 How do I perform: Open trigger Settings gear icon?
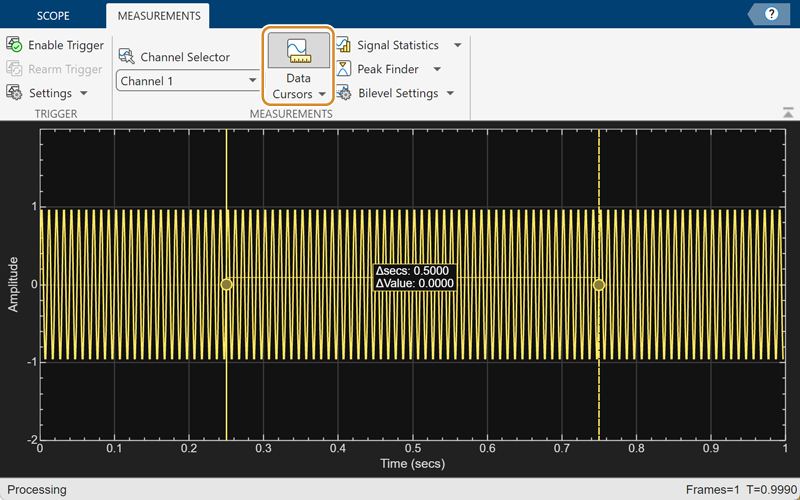(15, 93)
